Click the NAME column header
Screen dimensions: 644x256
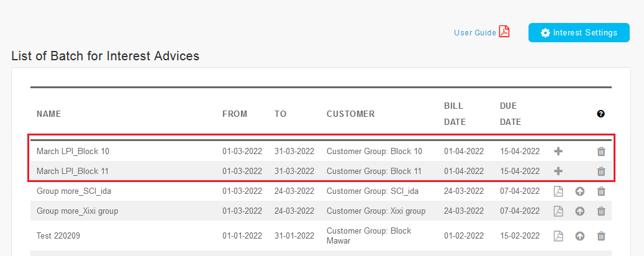[x=48, y=114]
